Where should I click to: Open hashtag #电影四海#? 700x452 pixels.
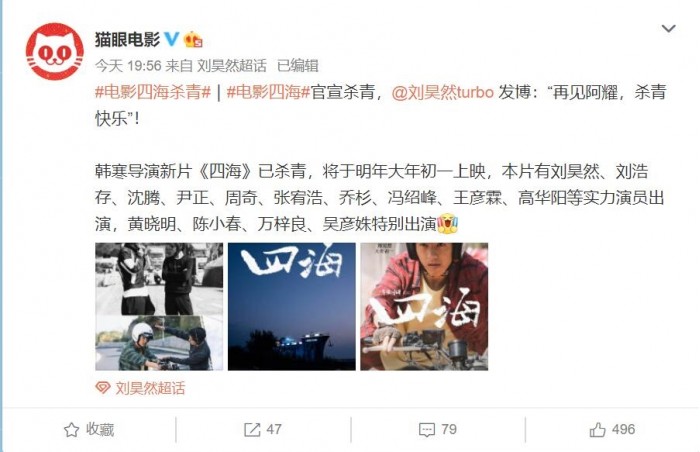pos(268,92)
